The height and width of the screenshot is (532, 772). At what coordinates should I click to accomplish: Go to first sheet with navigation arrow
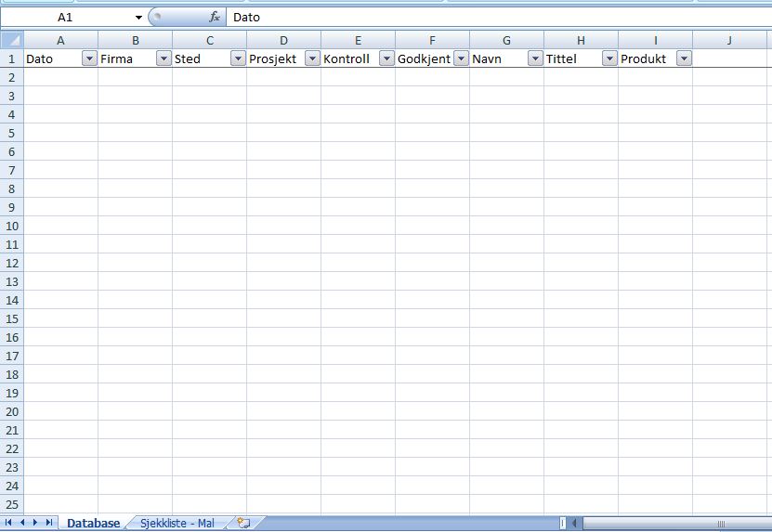click(x=8, y=522)
